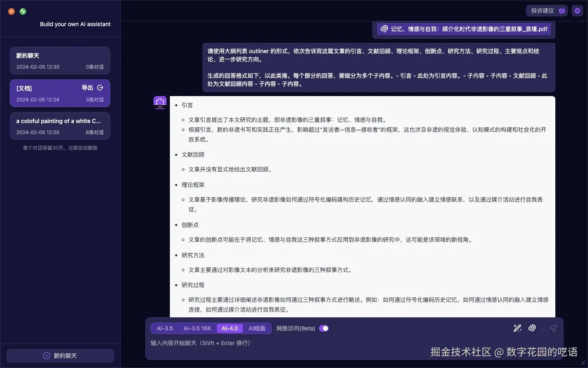Click the 导出 export label
This screenshot has width=588, height=368.
(x=87, y=88)
